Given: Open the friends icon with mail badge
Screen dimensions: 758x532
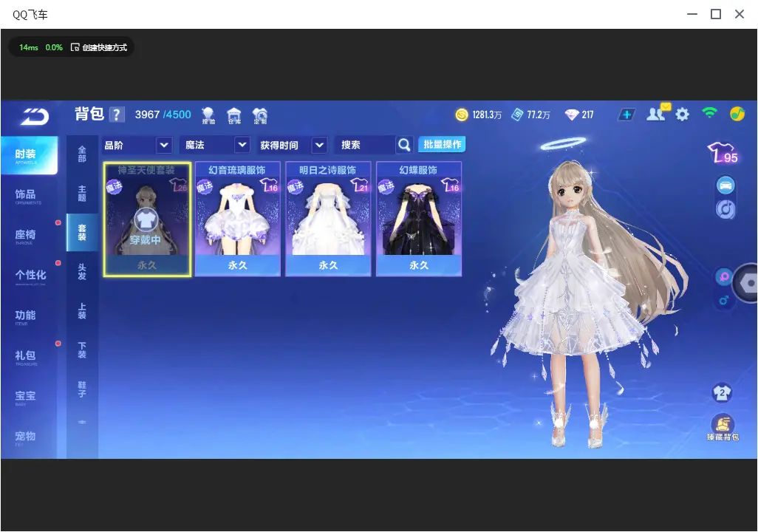Looking at the screenshot, I should click(658, 113).
